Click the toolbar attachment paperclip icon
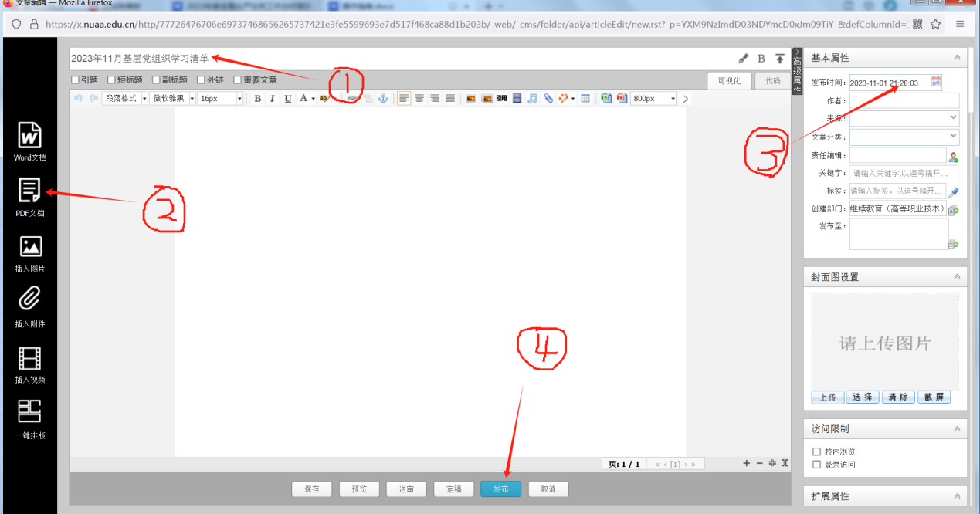The image size is (980, 514). [x=548, y=98]
